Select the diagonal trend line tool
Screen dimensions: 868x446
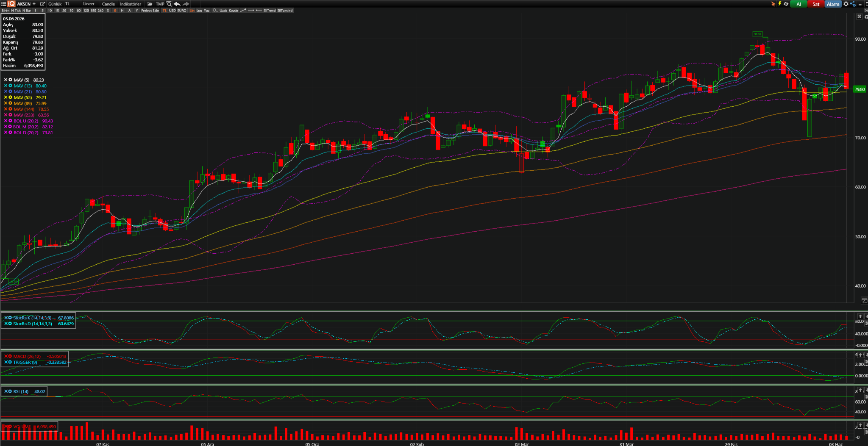click(x=243, y=10)
